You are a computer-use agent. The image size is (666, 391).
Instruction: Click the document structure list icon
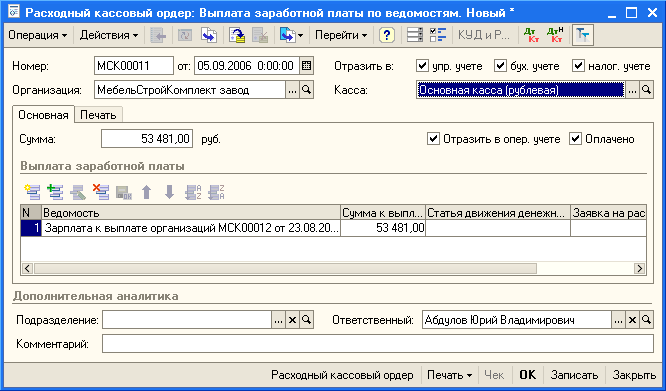[x=415, y=36]
